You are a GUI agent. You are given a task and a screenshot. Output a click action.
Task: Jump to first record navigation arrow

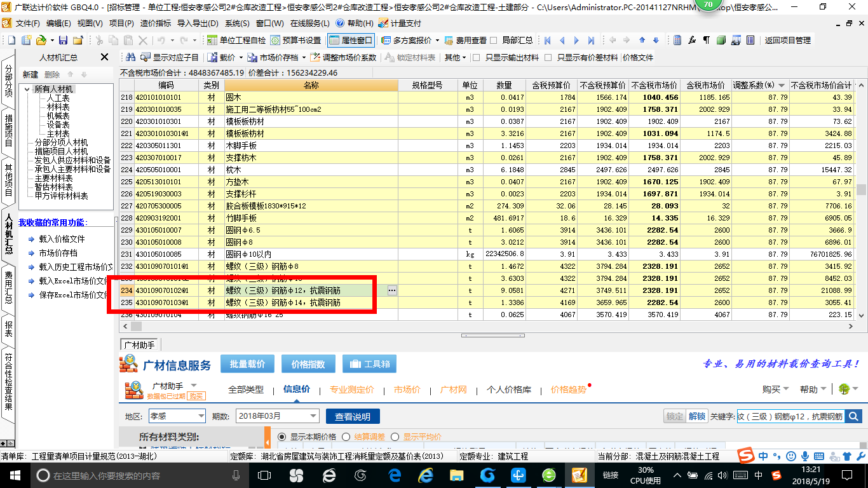tap(548, 40)
